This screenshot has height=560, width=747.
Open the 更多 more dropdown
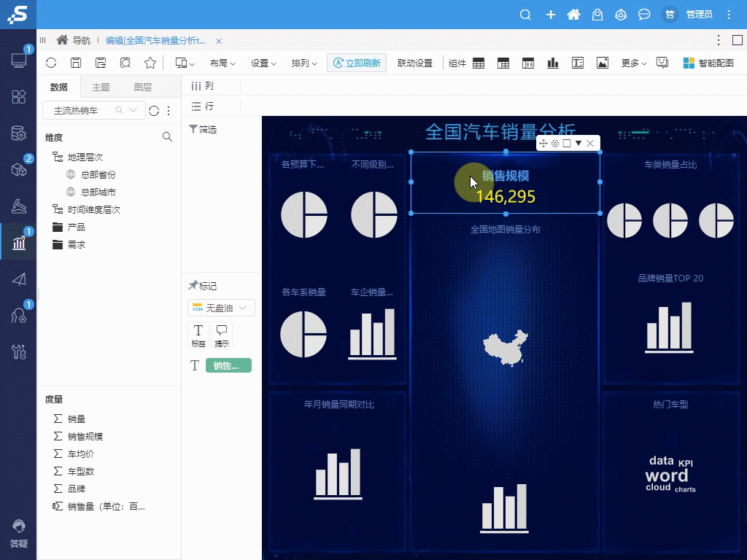pyautogui.click(x=634, y=63)
